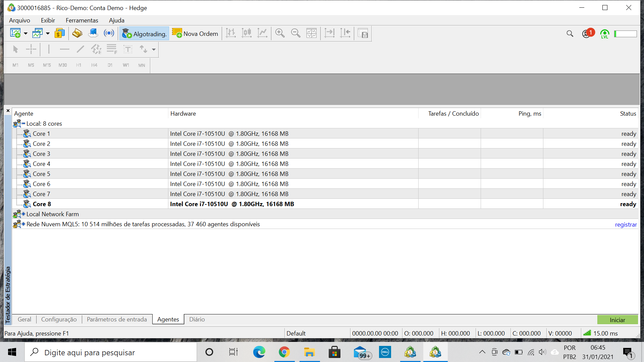Toggle chart shift icon

pyautogui.click(x=345, y=33)
